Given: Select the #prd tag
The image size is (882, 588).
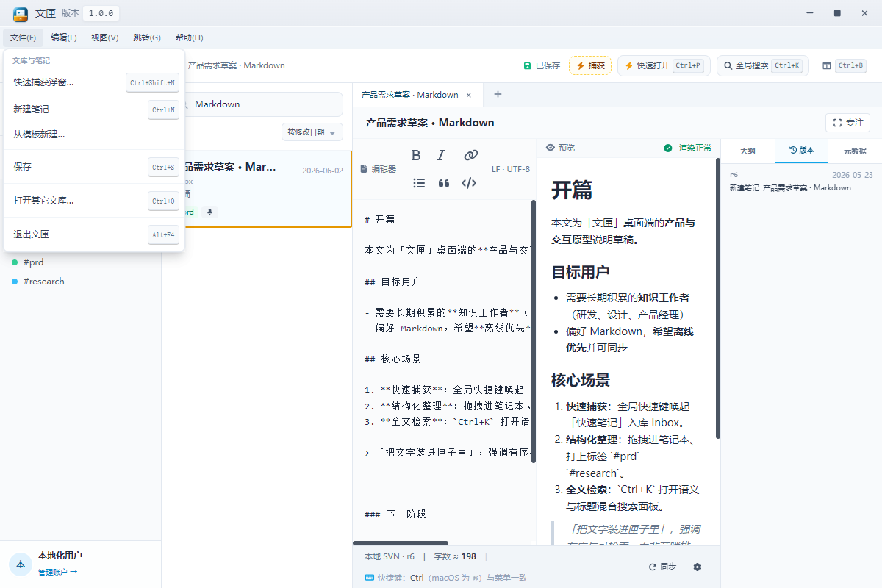Looking at the screenshot, I should point(34,262).
